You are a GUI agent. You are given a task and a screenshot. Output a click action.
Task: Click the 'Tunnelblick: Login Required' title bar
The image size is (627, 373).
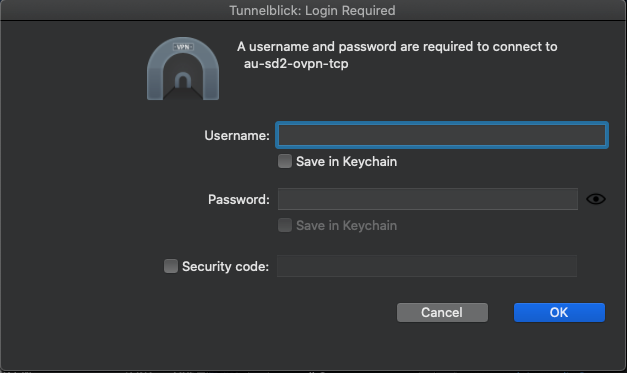pos(312,10)
